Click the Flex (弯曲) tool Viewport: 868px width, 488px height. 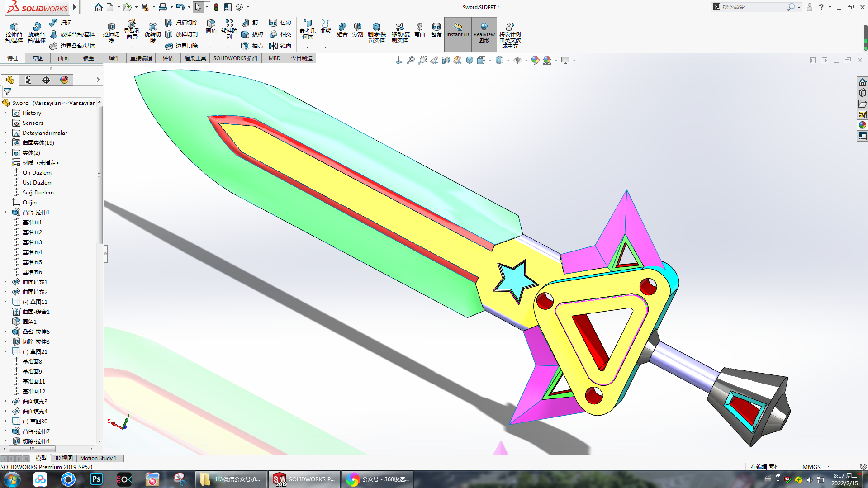[420, 30]
